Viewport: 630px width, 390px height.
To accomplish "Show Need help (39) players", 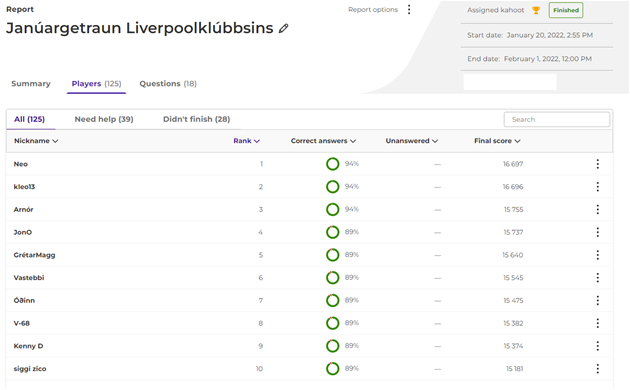I will [x=104, y=119].
